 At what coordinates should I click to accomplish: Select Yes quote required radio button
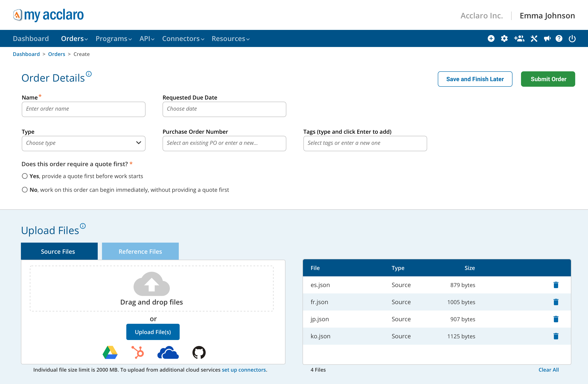point(24,176)
